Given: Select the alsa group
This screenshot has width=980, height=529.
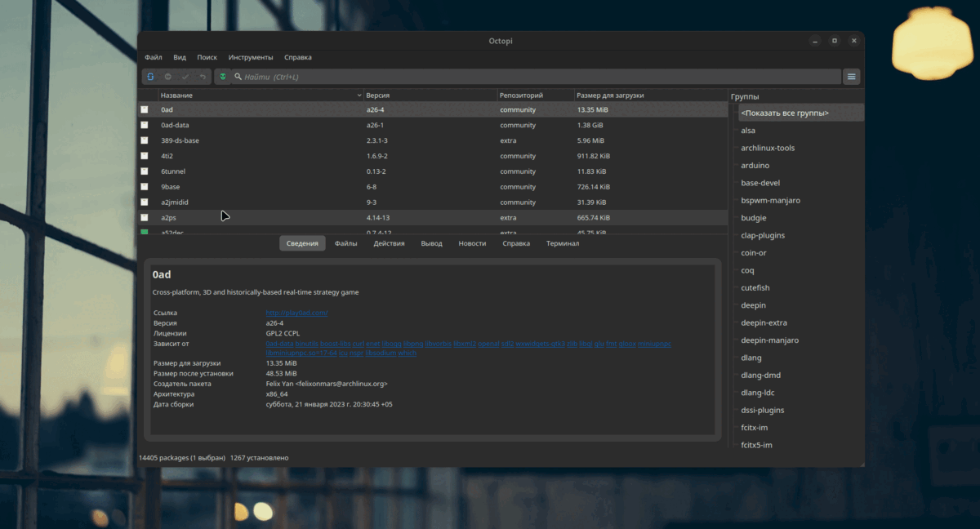Looking at the screenshot, I should tap(748, 131).
